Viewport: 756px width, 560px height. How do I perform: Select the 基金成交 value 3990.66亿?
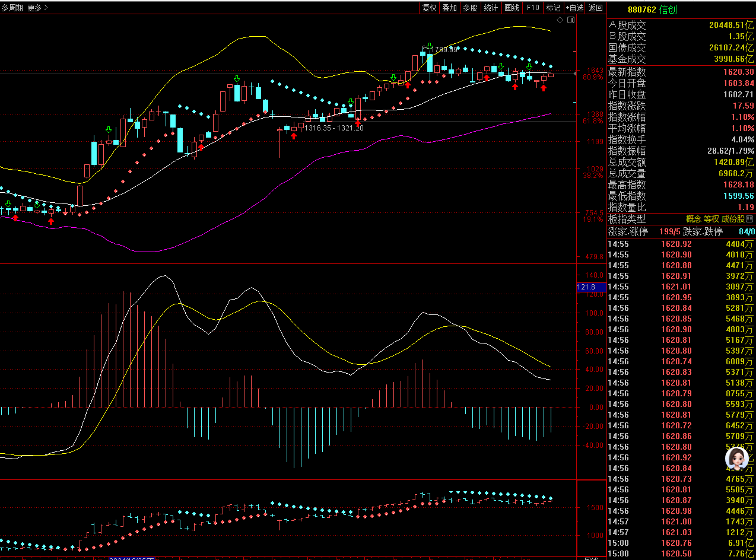tap(735, 59)
